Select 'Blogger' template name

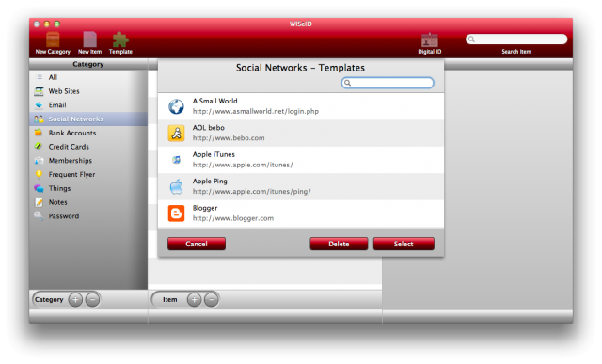pyautogui.click(x=205, y=208)
